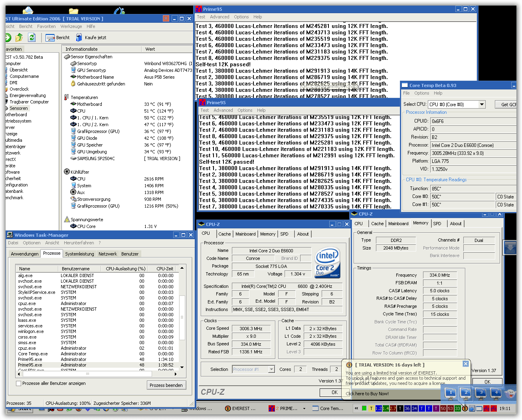This screenshot has height=420, width=522.
Task: Click the lock icon beside Gehäusezutritt gefunden
Action: (73, 84)
